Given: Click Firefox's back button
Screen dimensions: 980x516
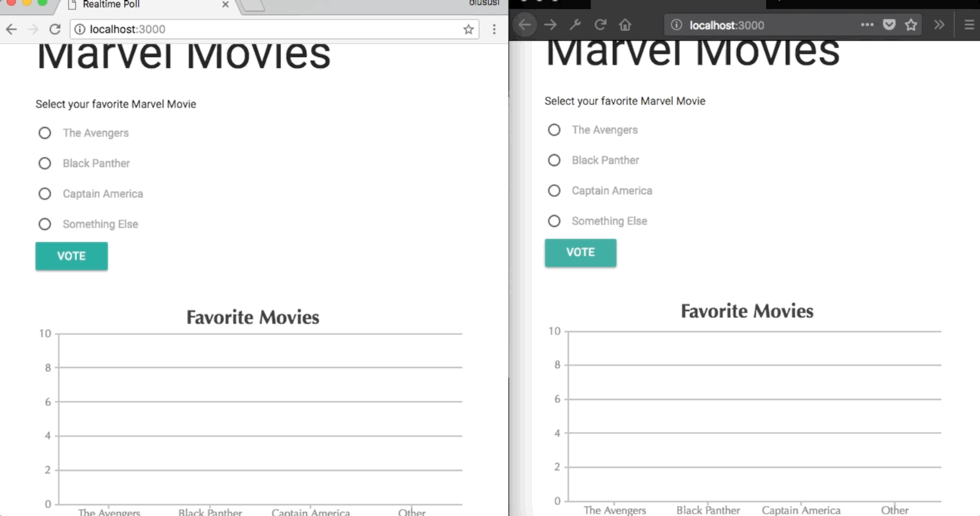Looking at the screenshot, I should (x=525, y=25).
